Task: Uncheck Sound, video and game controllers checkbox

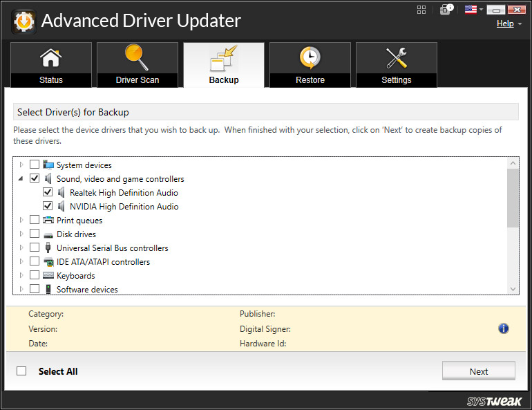Action: [35, 178]
